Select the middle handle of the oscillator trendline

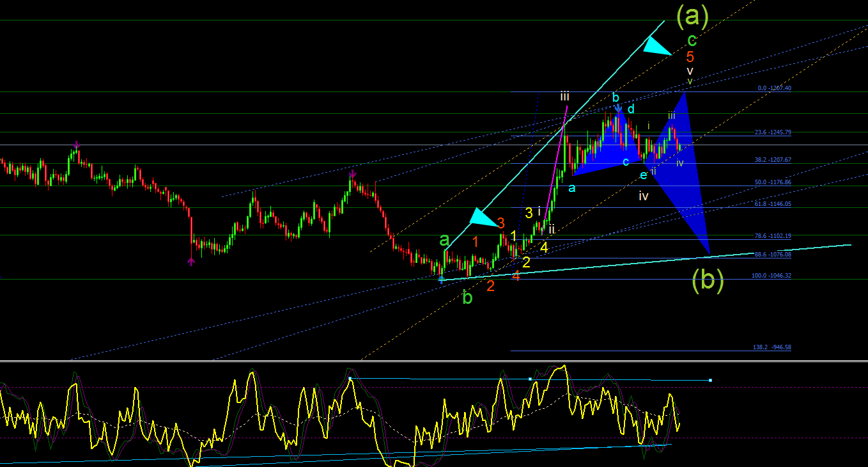click(530, 379)
